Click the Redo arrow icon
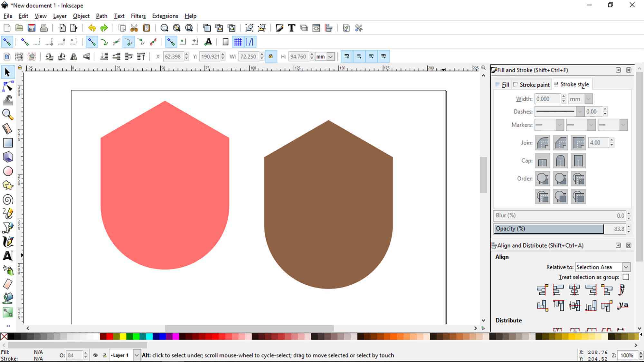The width and height of the screenshot is (644, 362). [104, 28]
